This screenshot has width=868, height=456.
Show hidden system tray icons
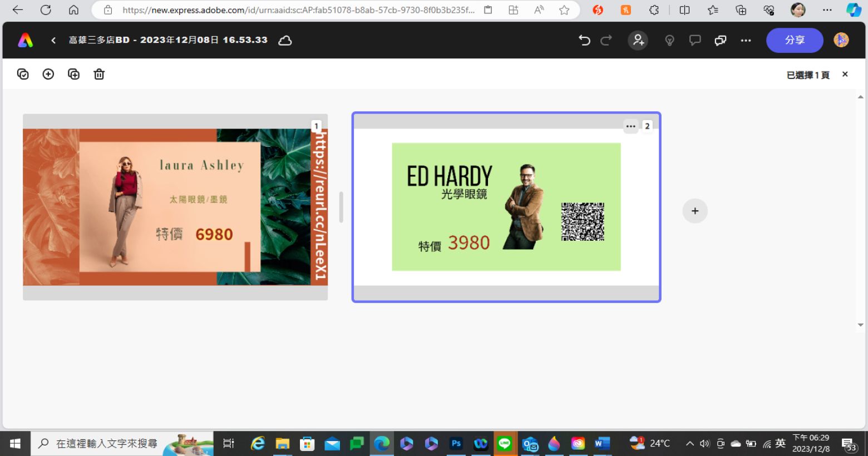pyautogui.click(x=690, y=443)
